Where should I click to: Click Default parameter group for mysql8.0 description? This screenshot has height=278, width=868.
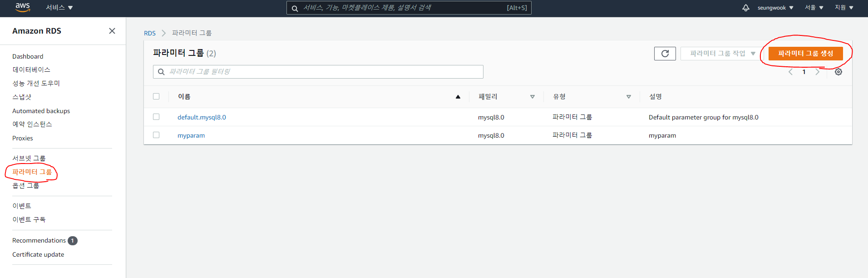pos(704,117)
